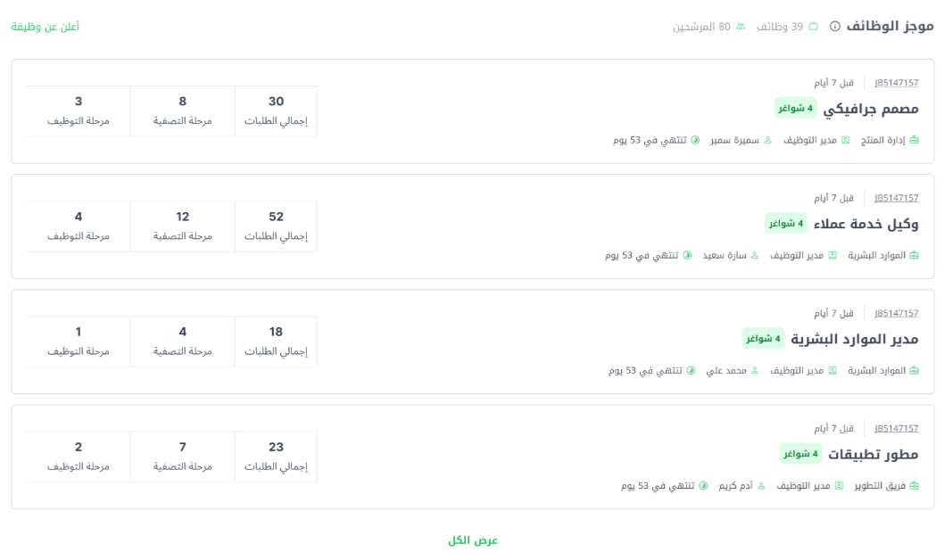Click the مرحلة التصفية 8 stat cell
This screenshot has height=560, width=944.
point(183,111)
